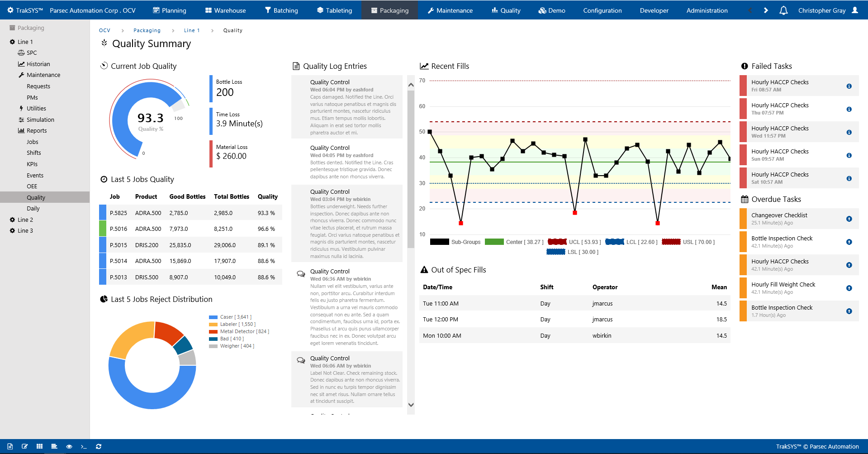Open the Maintenance top menu
The width and height of the screenshot is (868, 454).
pos(450,10)
